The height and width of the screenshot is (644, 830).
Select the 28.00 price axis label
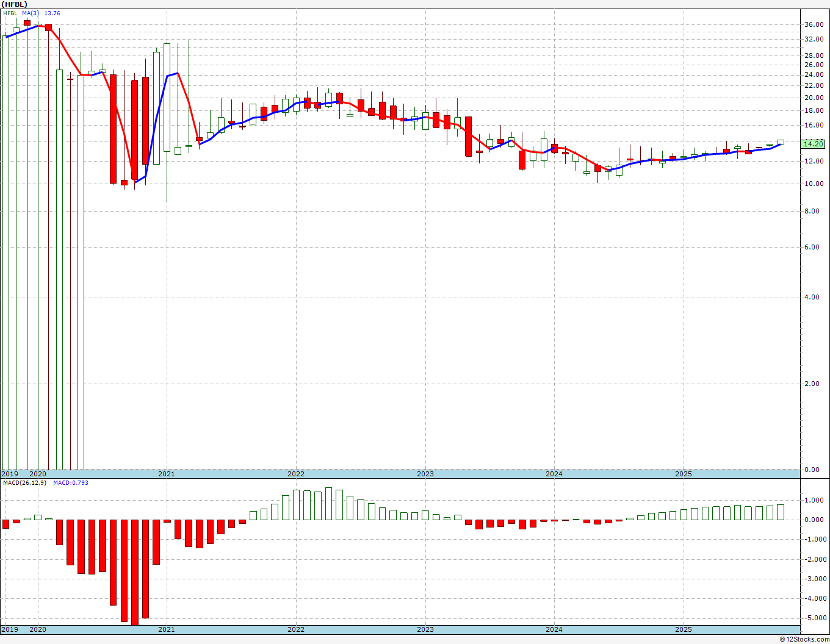click(814, 55)
